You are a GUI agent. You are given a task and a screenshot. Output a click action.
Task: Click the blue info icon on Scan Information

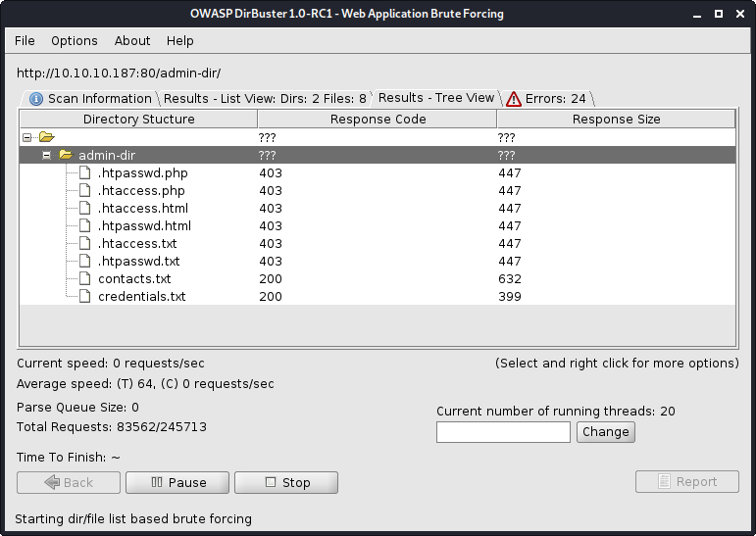pos(36,98)
